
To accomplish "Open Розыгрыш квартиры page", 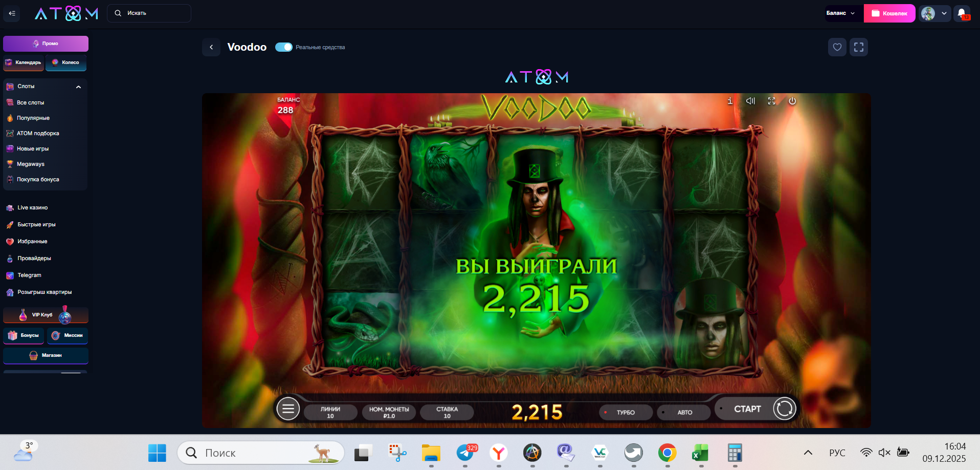I will [x=44, y=292].
